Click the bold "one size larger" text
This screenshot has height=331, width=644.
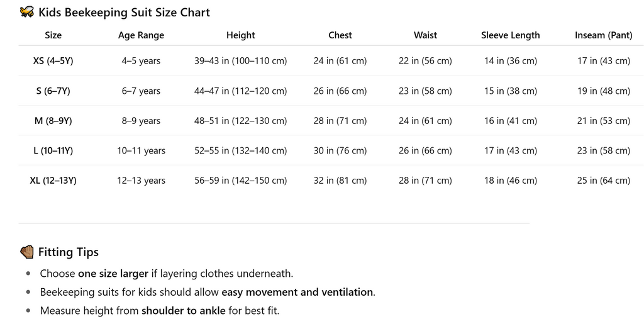tap(113, 274)
